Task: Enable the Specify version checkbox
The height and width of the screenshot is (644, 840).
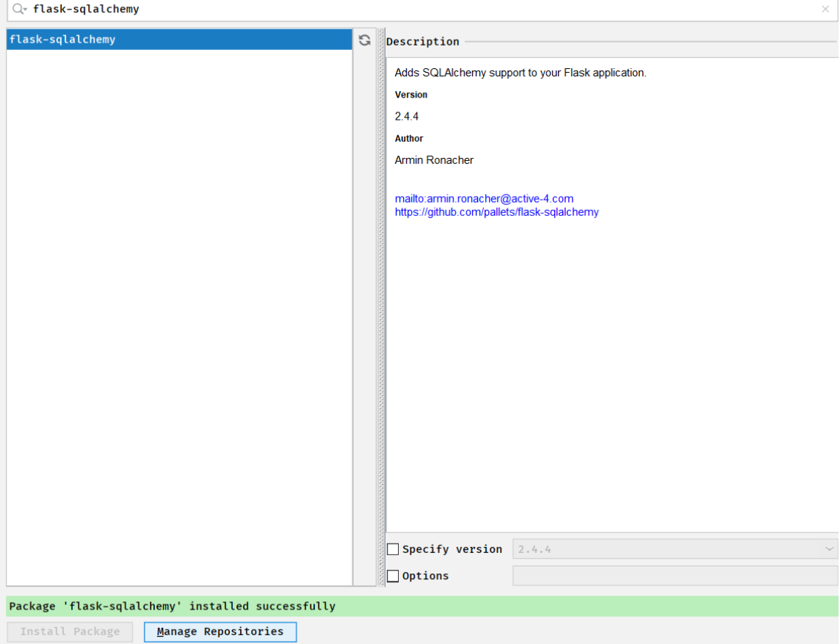Action: [x=394, y=549]
